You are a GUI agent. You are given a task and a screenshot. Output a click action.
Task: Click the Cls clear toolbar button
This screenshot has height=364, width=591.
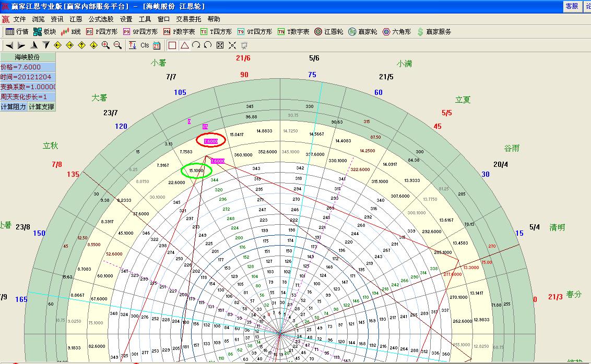pos(145,45)
